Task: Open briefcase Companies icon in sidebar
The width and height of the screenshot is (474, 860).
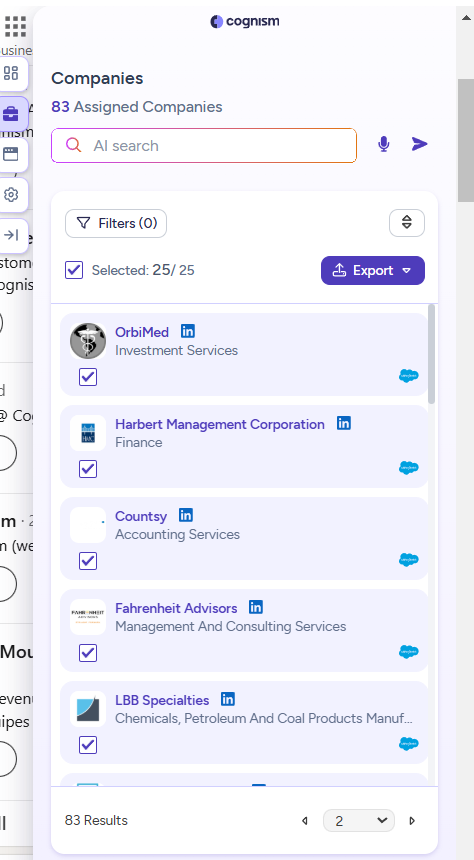Action: [11, 114]
